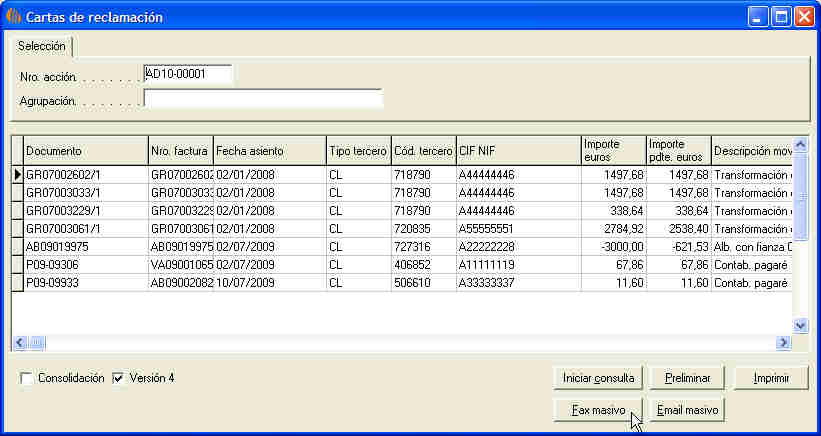Click pending amount cell -621,53
This screenshot has height=436, width=821.
[x=679, y=247]
